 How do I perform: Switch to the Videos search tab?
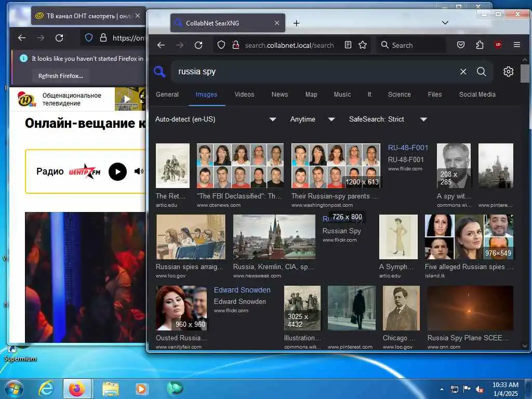pos(244,95)
